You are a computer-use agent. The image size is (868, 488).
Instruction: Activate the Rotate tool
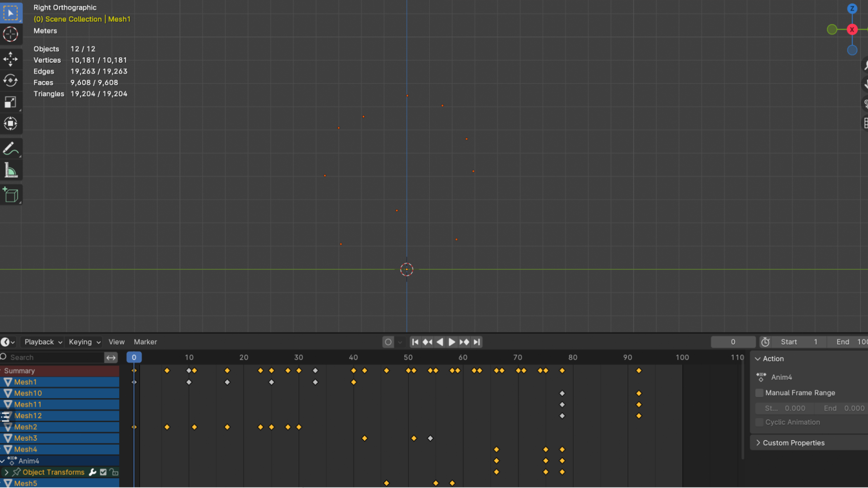click(x=10, y=81)
